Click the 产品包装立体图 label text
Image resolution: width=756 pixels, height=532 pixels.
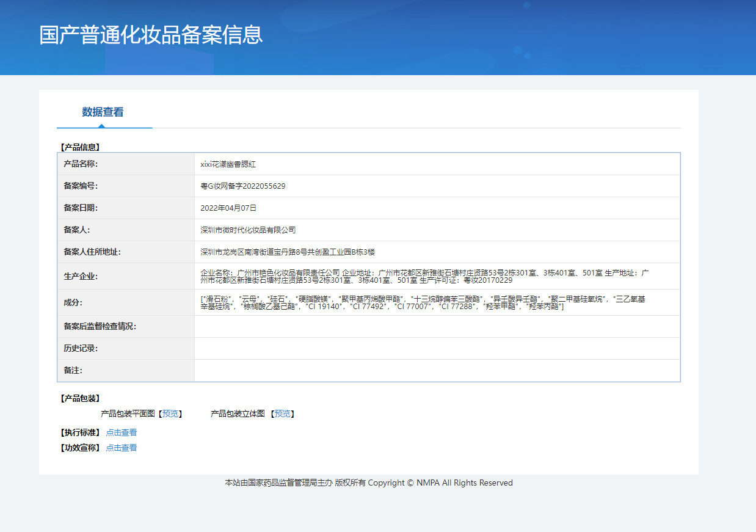[238, 414]
